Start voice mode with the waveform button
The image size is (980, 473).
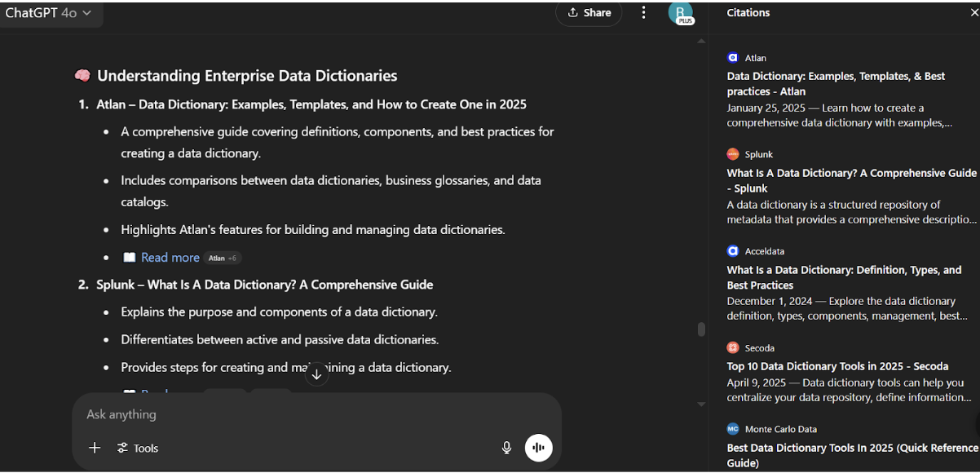click(x=538, y=448)
